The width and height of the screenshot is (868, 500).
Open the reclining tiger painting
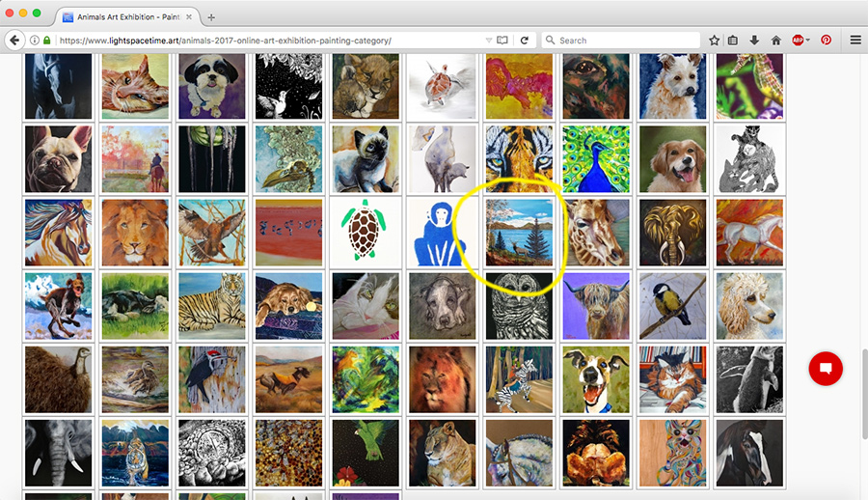(211, 306)
